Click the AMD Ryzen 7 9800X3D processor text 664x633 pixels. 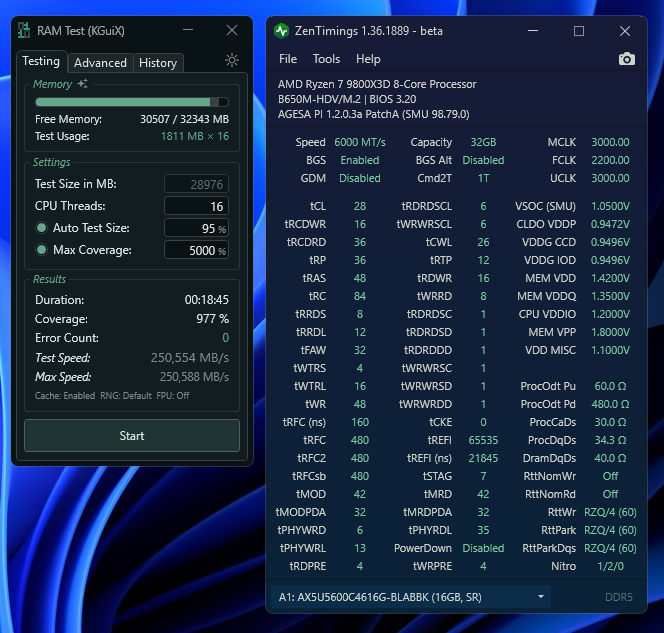coord(377,84)
